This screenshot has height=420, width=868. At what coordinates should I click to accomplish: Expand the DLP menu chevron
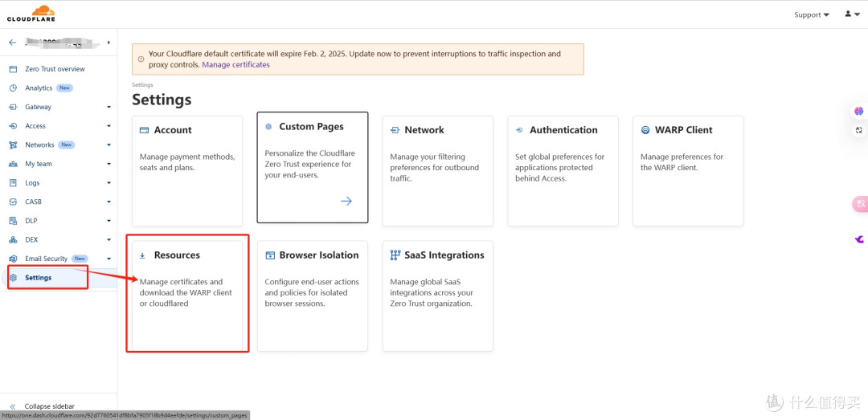pos(109,221)
